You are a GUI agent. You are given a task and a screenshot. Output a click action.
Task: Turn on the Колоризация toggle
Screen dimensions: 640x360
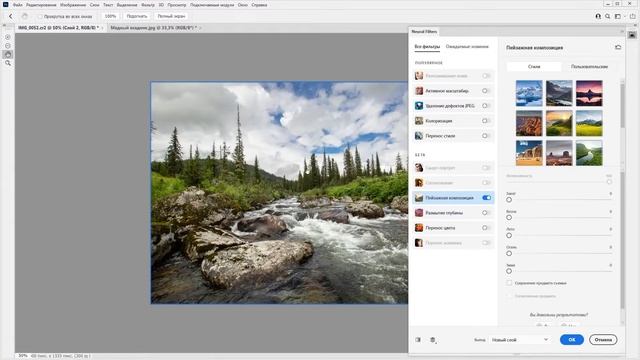(x=486, y=121)
